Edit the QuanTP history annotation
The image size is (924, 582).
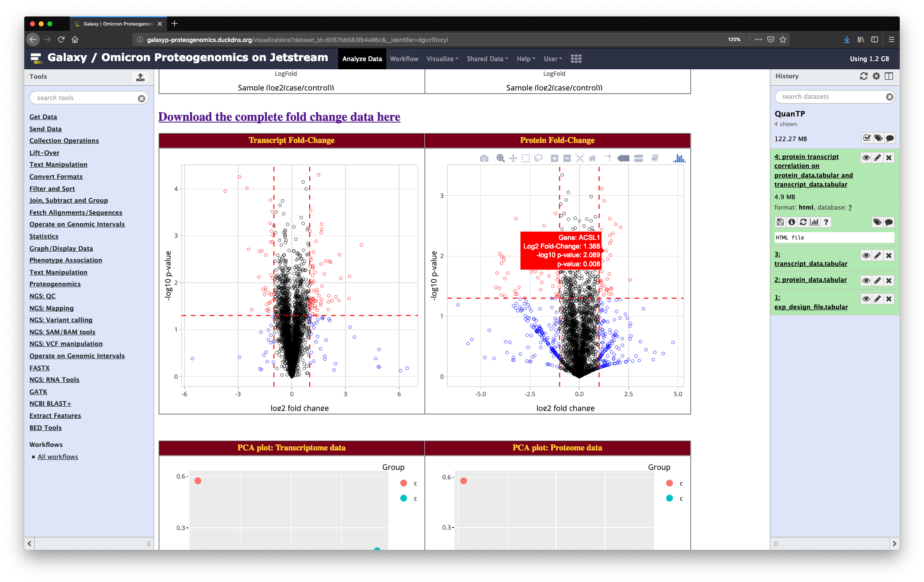[x=890, y=138]
